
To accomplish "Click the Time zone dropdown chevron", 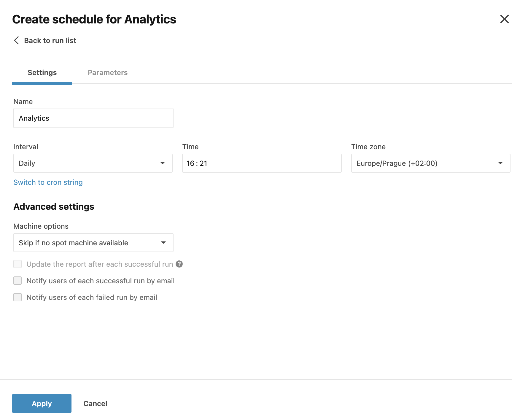I will [500, 163].
